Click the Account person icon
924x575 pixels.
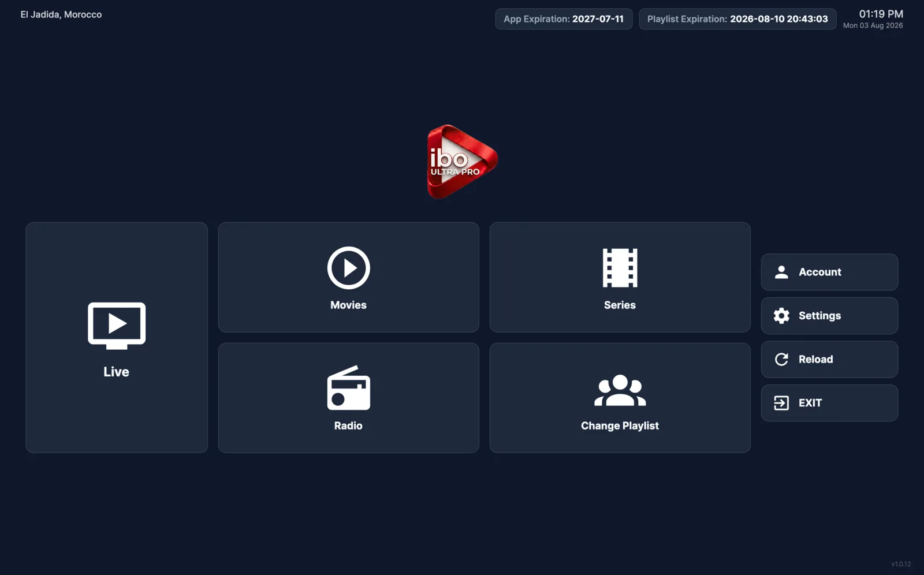pyautogui.click(x=781, y=272)
